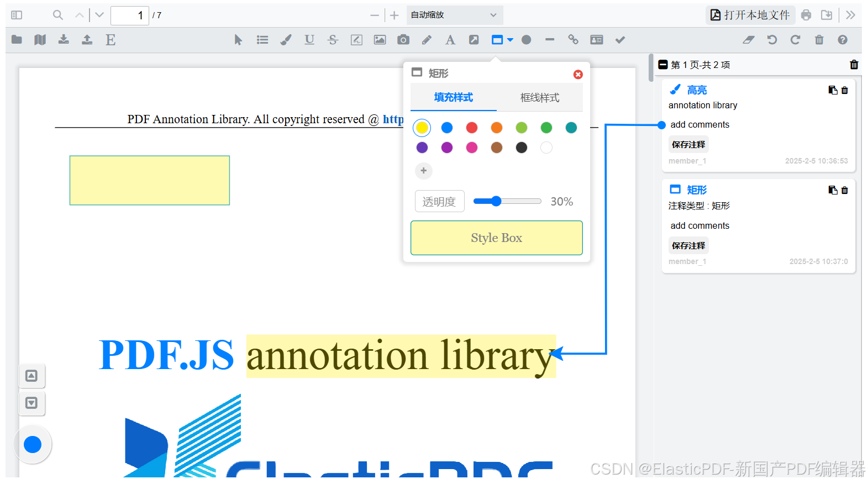Viewport: 868px width, 484px height.
Task: Collapse the 第 1 页 annotation group
Action: [x=663, y=65]
